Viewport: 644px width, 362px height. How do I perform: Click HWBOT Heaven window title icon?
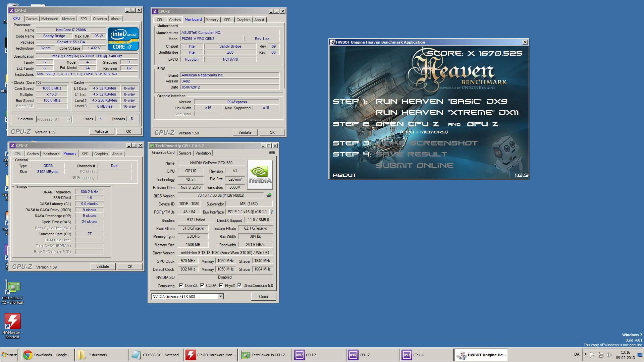pos(333,42)
